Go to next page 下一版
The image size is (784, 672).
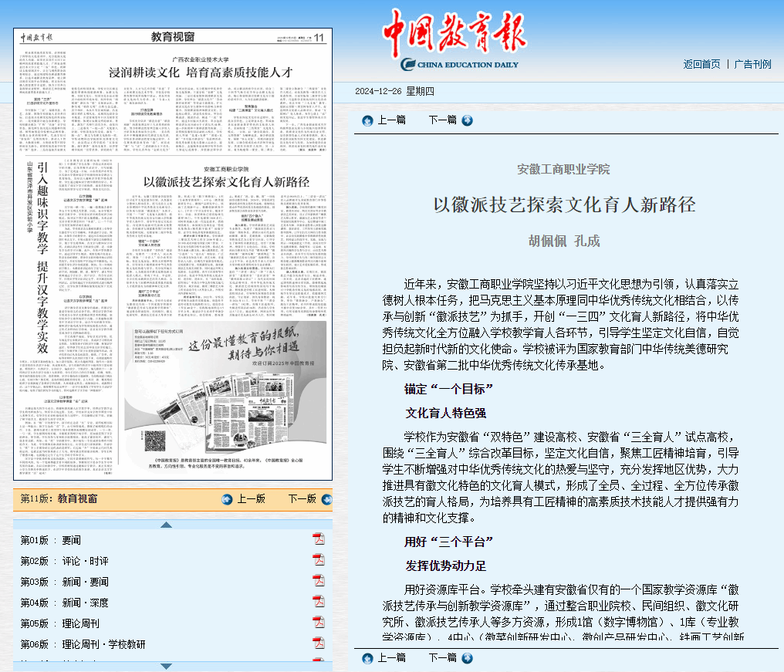[x=302, y=498]
